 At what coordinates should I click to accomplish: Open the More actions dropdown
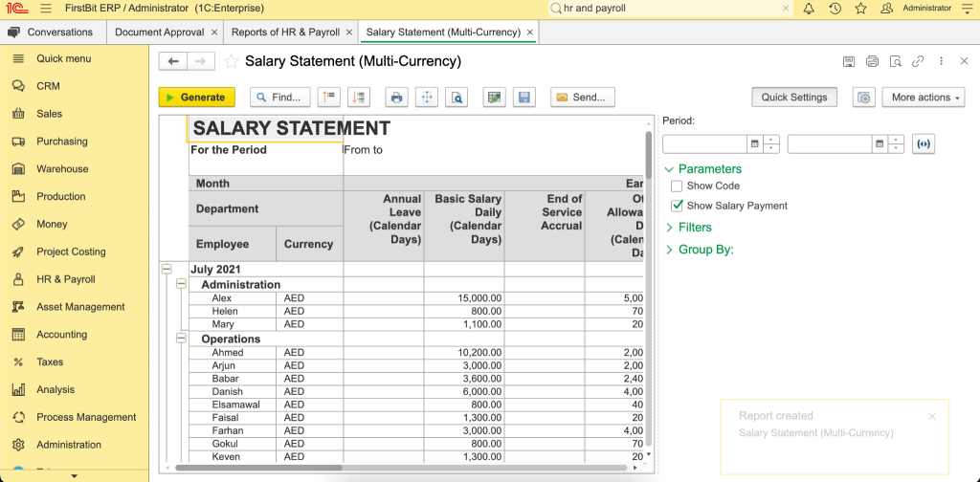pos(924,98)
